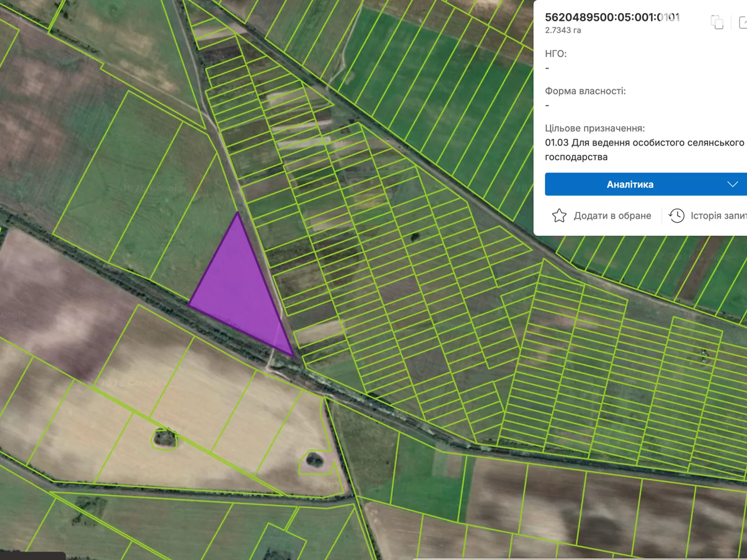
Task: Copy the cadastral number with copy icon
Action: 717,22
